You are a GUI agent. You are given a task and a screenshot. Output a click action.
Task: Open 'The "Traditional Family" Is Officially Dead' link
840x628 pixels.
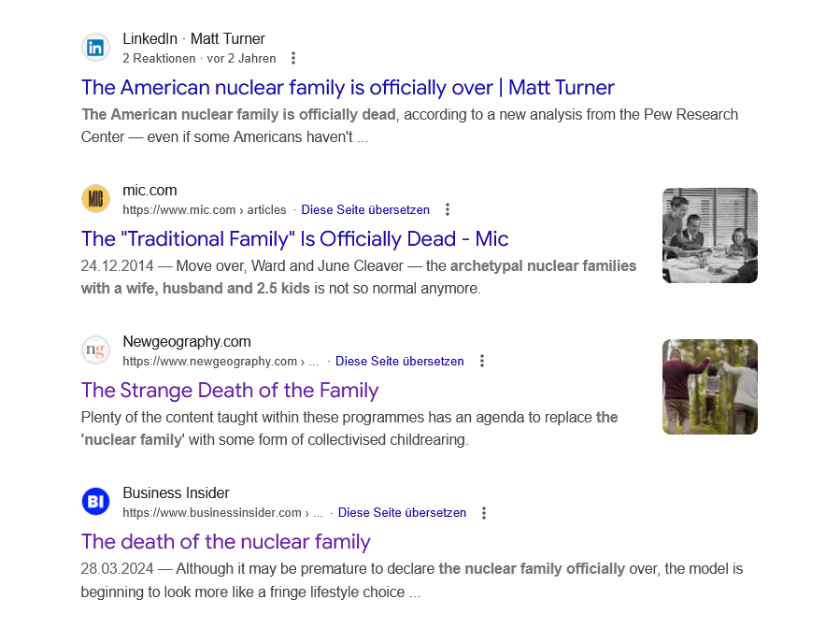pos(294,239)
